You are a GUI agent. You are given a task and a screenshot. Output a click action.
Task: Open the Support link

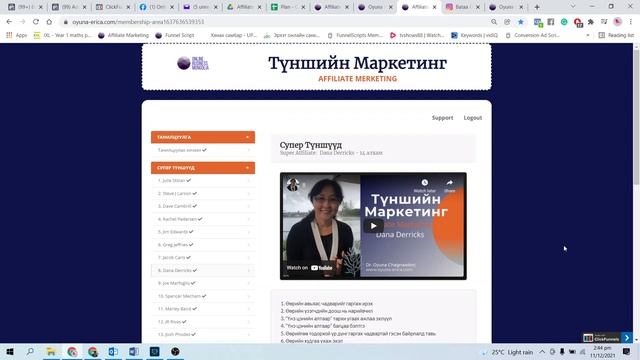click(x=442, y=118)
